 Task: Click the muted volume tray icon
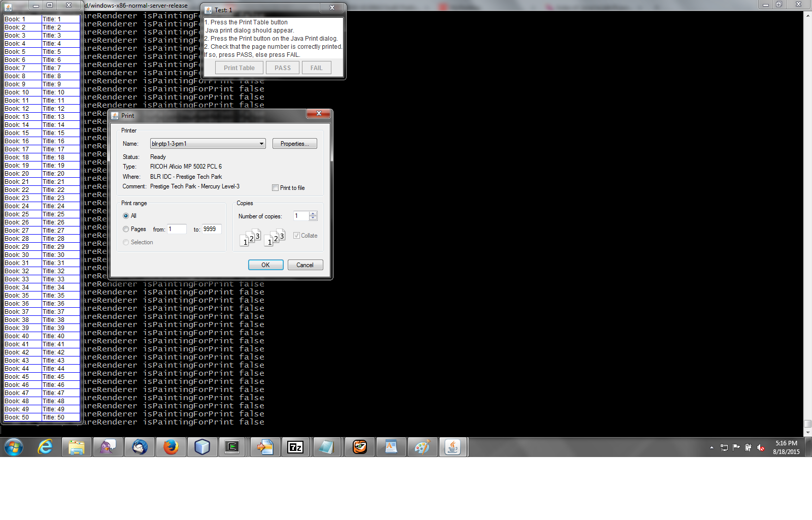760,447
